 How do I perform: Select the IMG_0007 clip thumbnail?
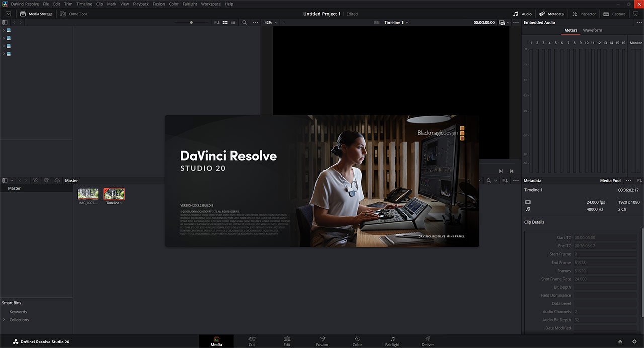click(x=88, y=194)
